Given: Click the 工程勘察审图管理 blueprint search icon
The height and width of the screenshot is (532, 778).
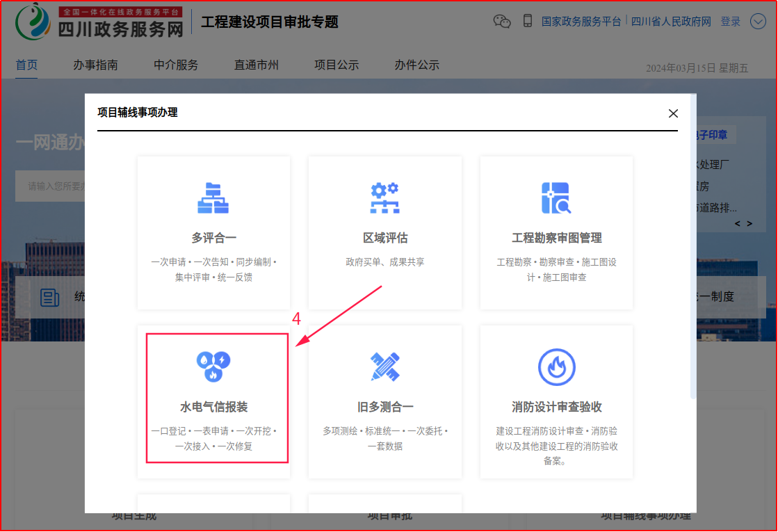Looking at the screenshot, I should click(556, 198).
